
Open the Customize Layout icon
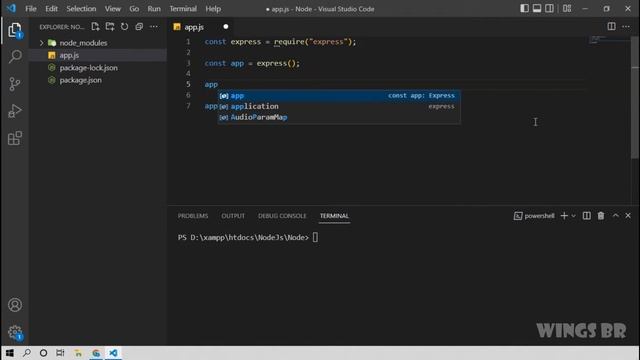[567, 9]
